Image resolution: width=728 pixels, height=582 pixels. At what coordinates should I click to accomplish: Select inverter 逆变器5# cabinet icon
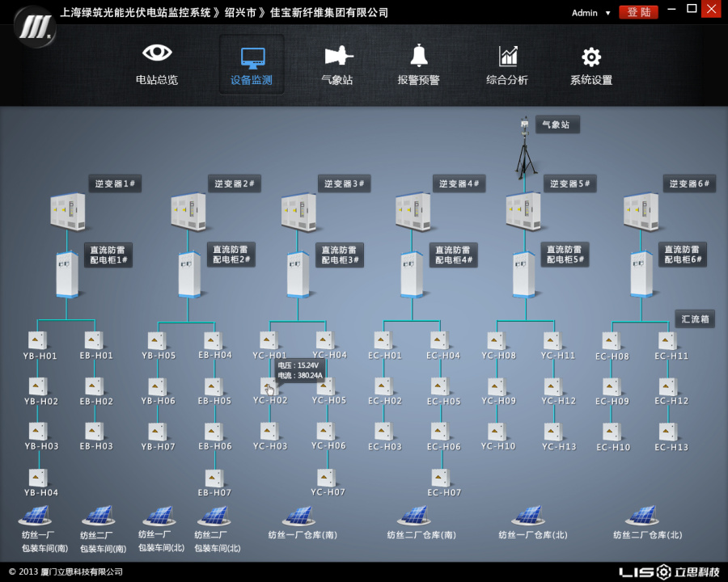[x=523, y=212]
